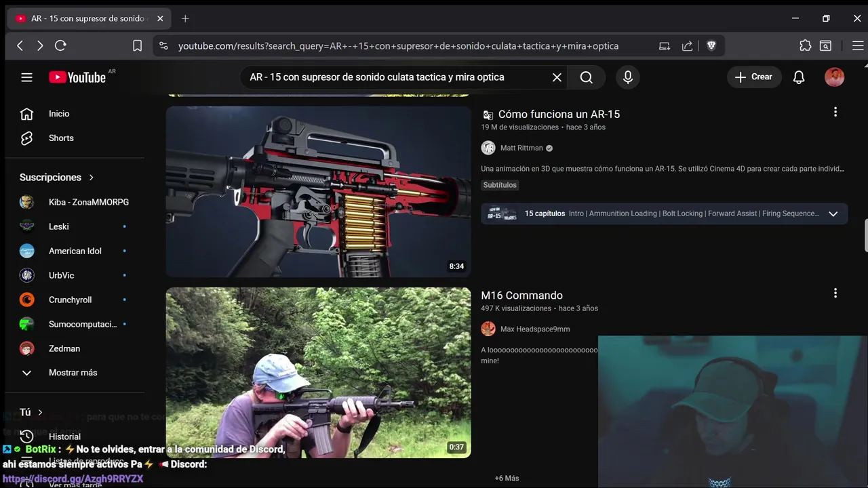Image resolution: width=868 pixels, height=488 pixels.
Task: Go forward with browser forward arrow
Action: [40, 45]
